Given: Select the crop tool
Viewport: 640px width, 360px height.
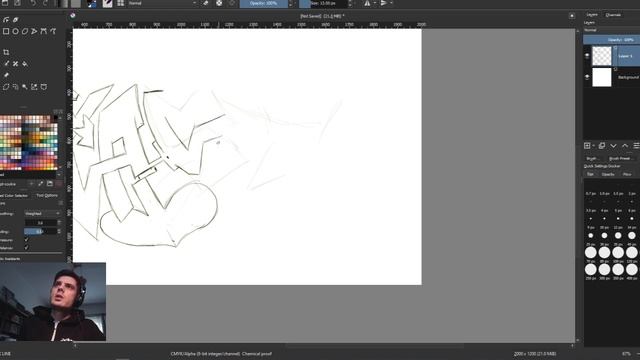Looking at the screenshot, I should pyautogui.click(x=6, y=52).
